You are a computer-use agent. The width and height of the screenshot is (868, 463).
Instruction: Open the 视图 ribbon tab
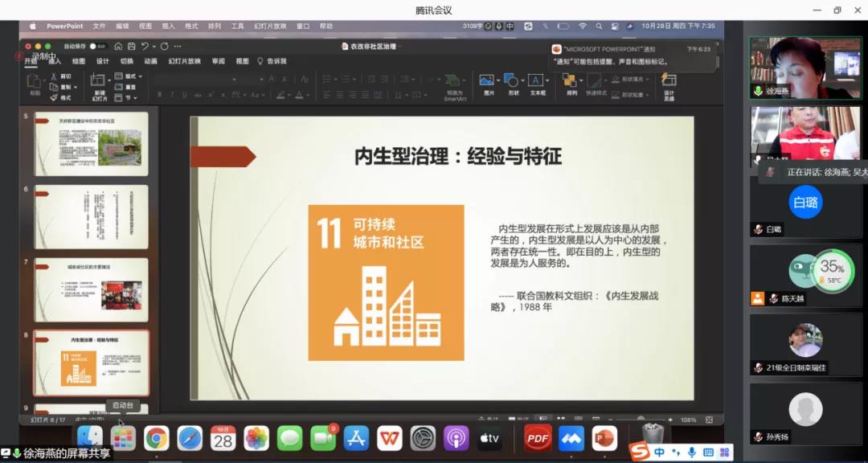(242, 61)
